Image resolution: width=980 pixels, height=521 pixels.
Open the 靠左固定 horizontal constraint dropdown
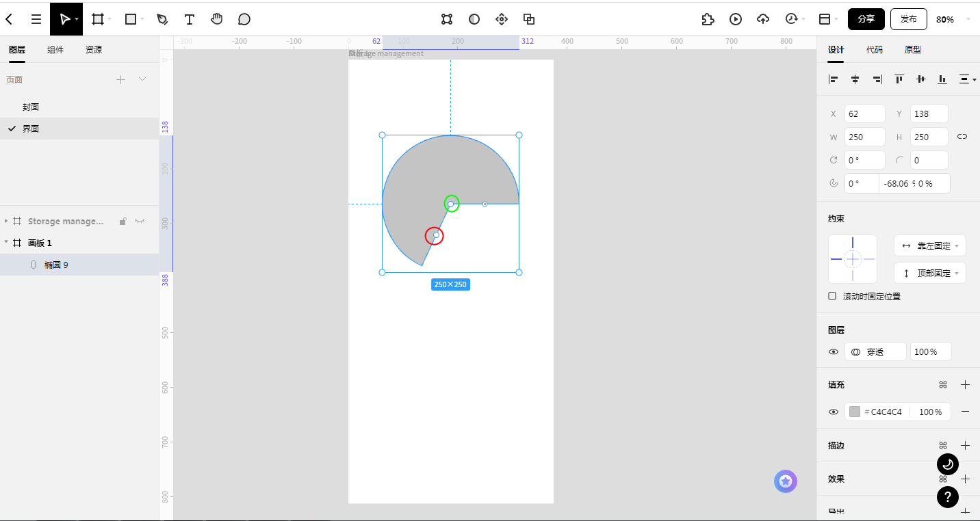point(930,245)
